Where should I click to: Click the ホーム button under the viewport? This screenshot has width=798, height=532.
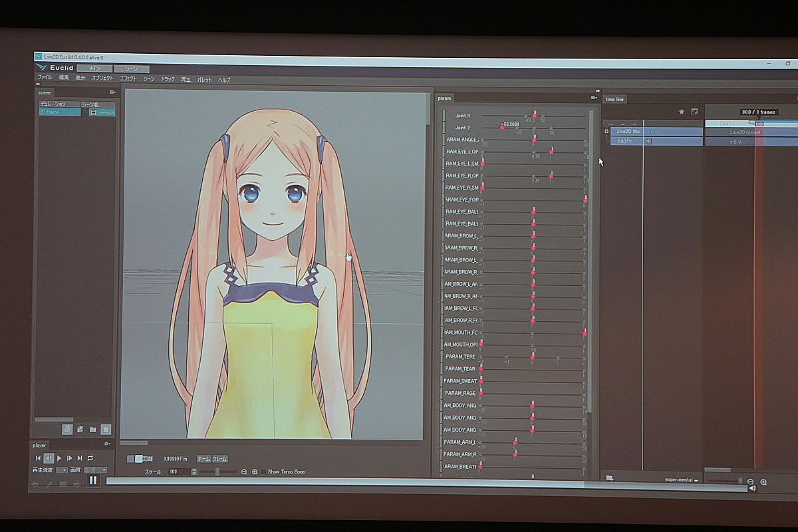coord(203,459)
